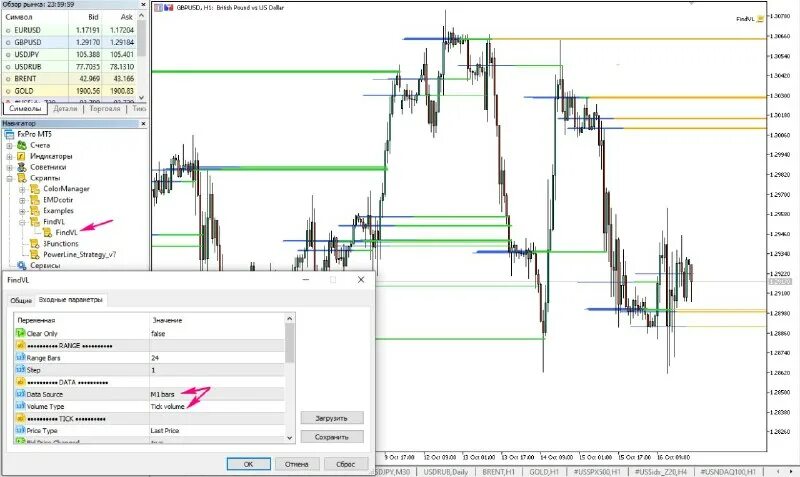
Task: Click the 3Functions script icon
Action: coord(35,244)
